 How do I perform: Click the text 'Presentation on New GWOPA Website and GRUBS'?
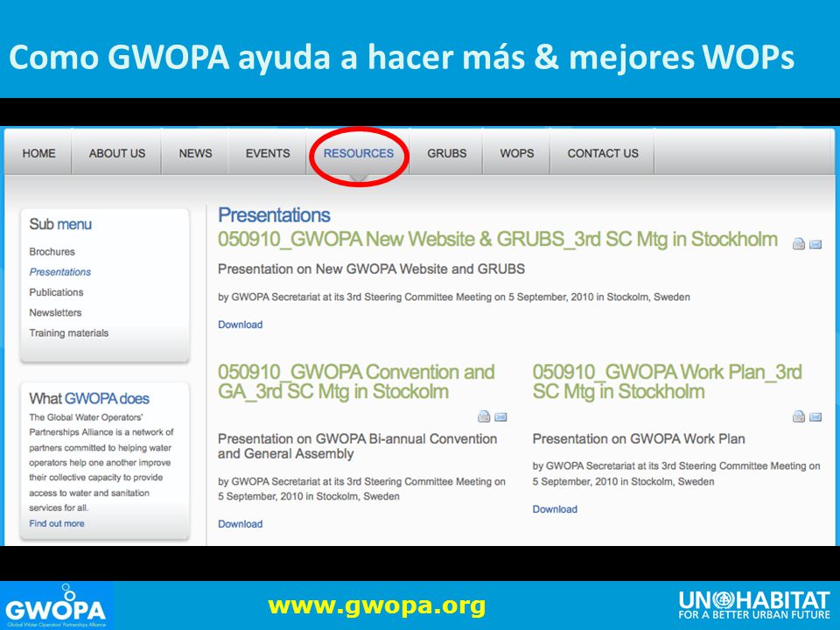pos(371,269)
